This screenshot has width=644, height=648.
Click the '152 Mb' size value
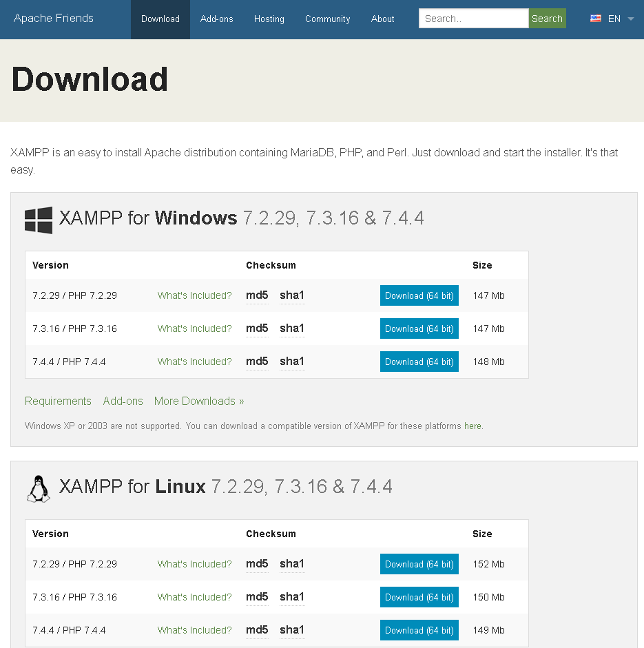(488, 564)
